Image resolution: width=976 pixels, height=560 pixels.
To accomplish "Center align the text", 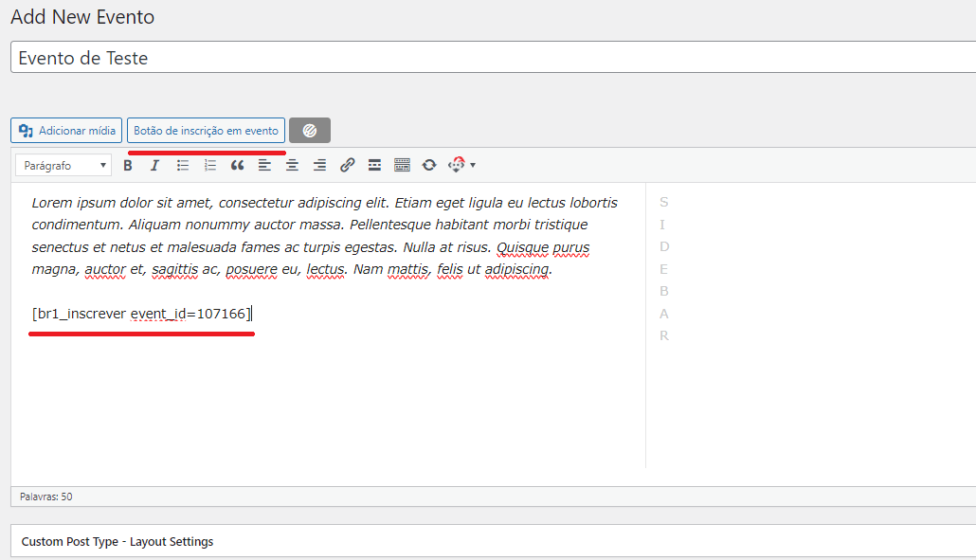I will point(292,165).
